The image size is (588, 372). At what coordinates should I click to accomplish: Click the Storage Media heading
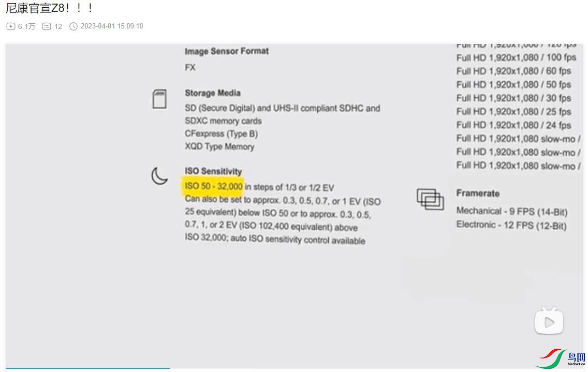pyautogui.click(x=213, y=93)
